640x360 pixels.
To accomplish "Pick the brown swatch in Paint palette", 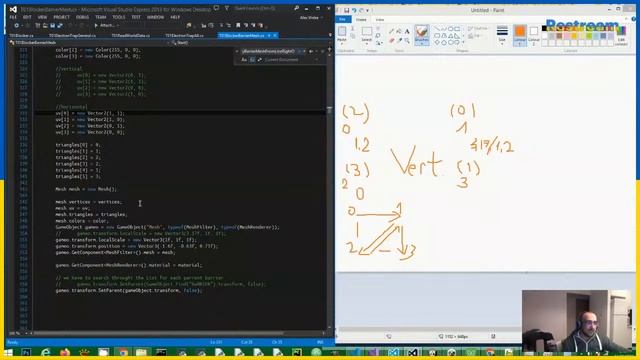I will point(559,36).
